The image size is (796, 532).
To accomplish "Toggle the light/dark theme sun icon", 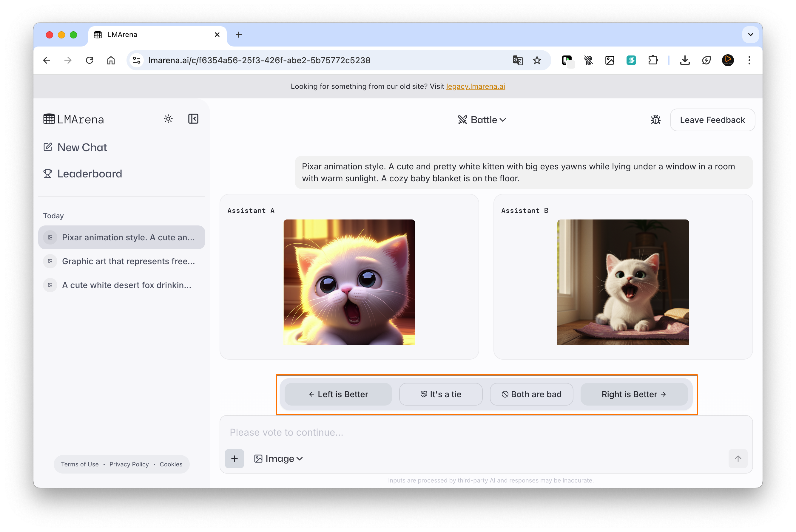I will (x=168, y=119).
